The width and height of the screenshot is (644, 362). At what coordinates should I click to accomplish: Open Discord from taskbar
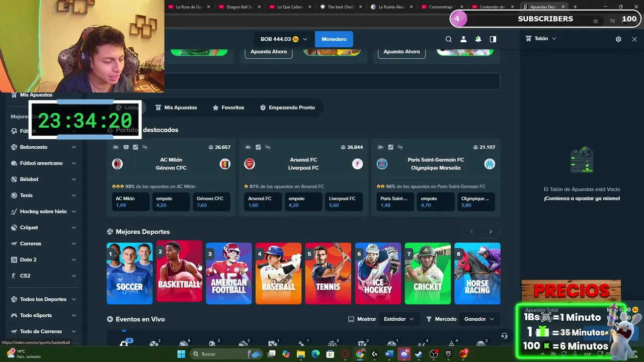tap(404, 354)
